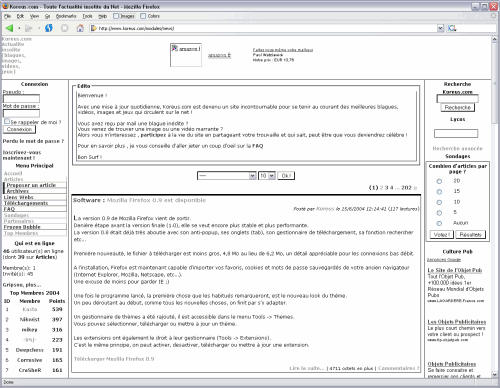Open the FAQ link in Menu Principal
Viewport: 500px width, 388px height.
tap(9, 209)
